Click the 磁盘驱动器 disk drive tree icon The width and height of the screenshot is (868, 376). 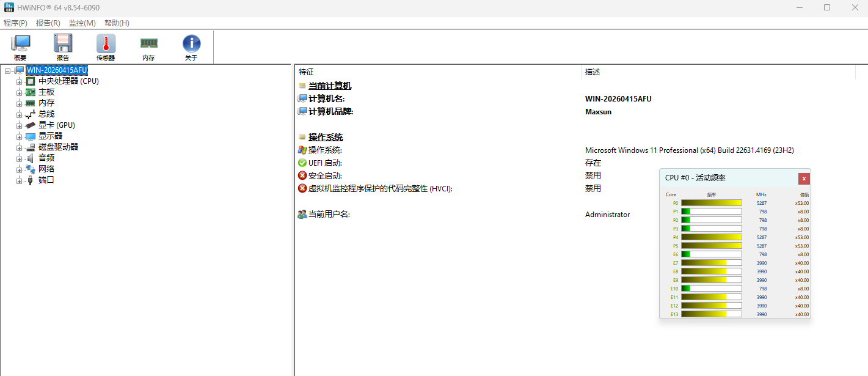pos(31,147)
